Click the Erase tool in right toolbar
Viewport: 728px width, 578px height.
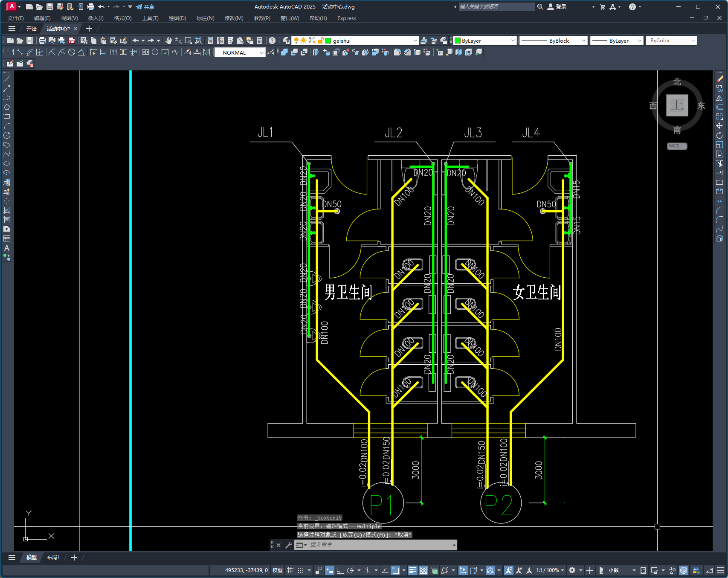[719, 79]
